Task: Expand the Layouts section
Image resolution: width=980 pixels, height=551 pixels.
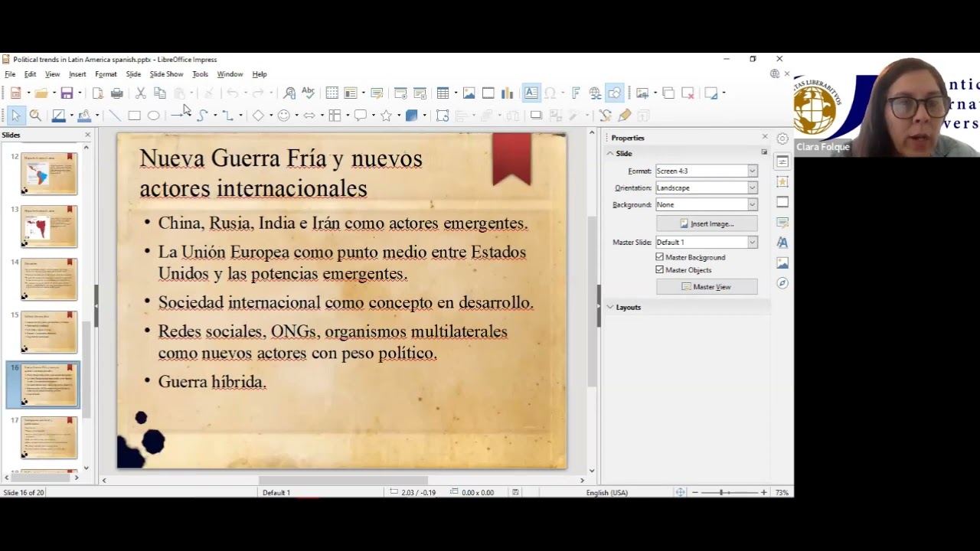Action: (610, 307)
